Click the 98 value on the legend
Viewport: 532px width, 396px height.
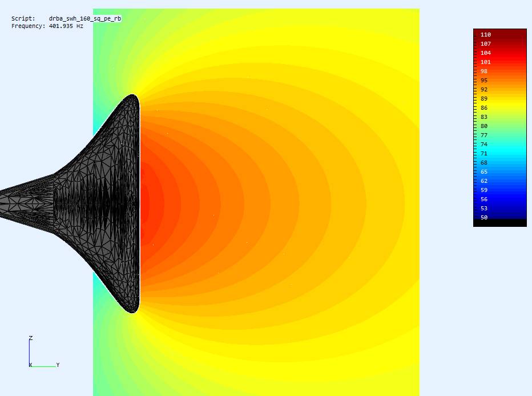click(484, 71)
